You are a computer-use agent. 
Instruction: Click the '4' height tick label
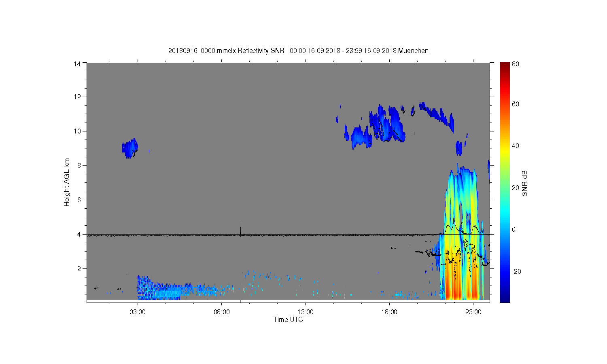[79, 234]
